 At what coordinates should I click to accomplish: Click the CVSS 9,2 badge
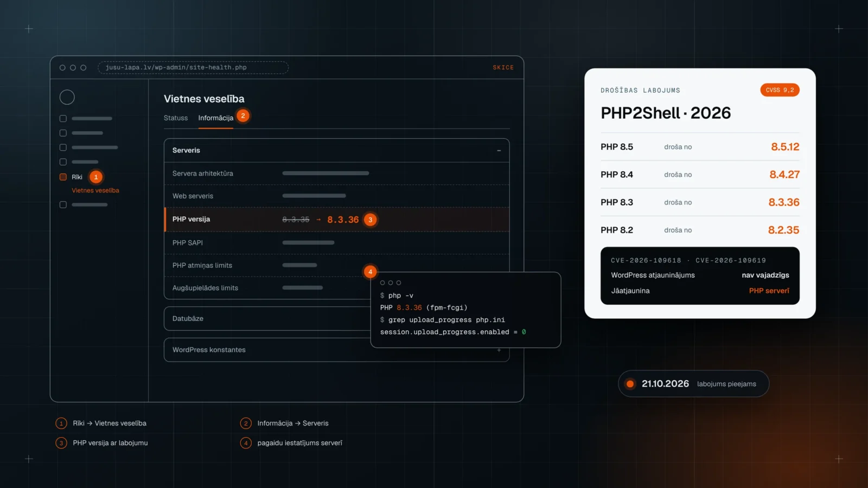point(780,90)
